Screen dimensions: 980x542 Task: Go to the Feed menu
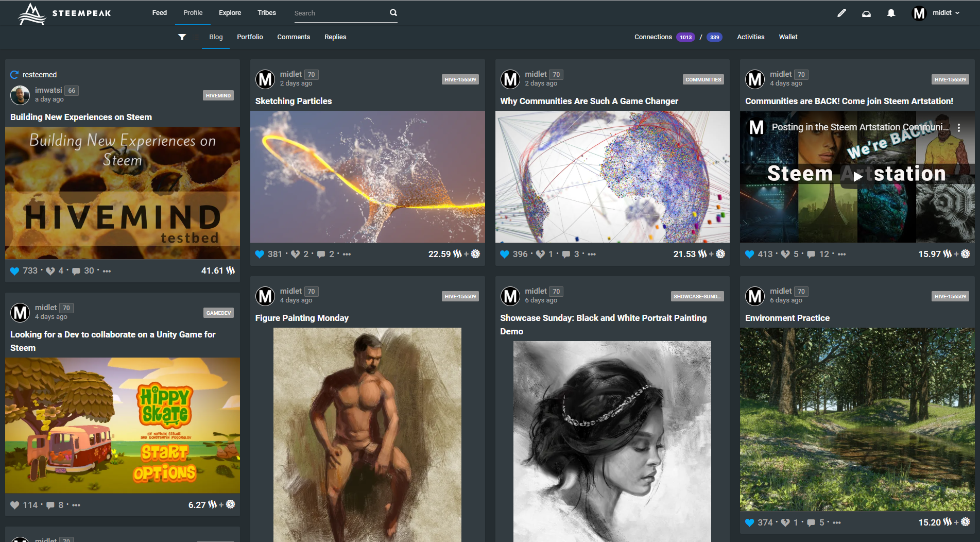click(160, 13)
